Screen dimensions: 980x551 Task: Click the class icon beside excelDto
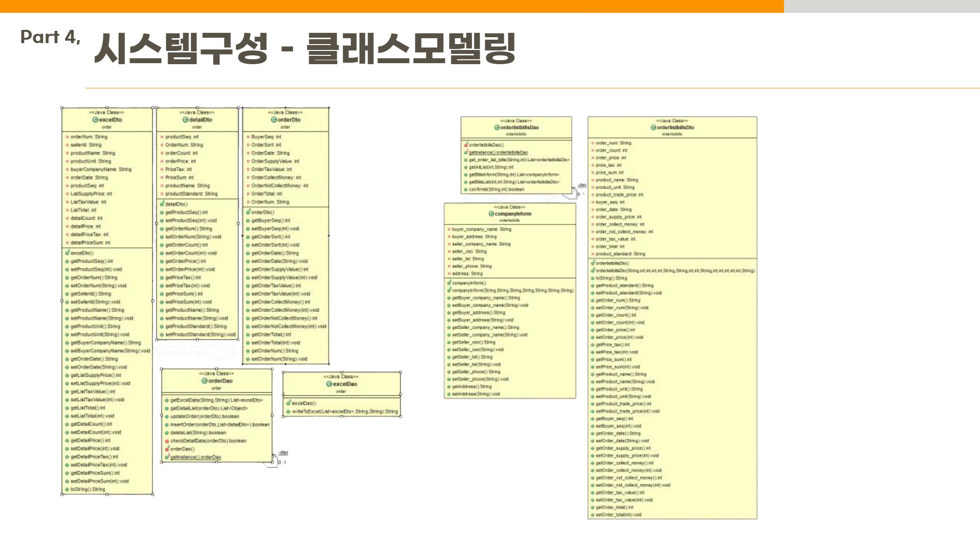[95, 120]
